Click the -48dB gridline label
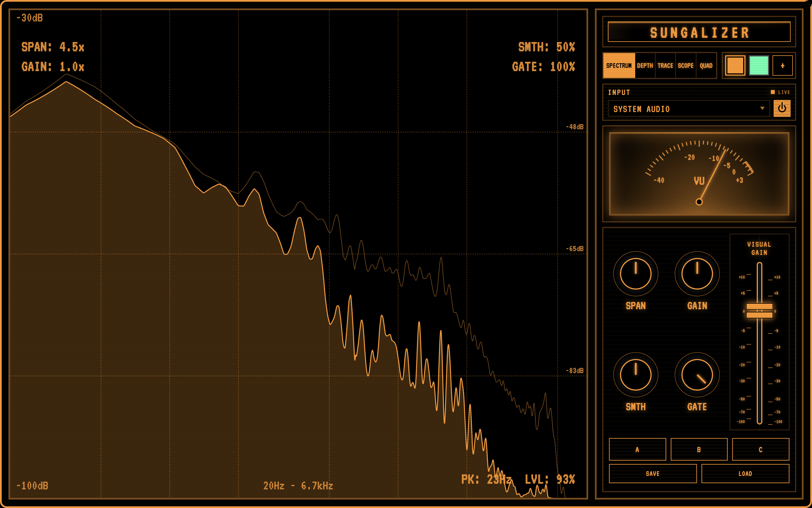This screenshot has width=812, height=508. [x=574, y=127]
